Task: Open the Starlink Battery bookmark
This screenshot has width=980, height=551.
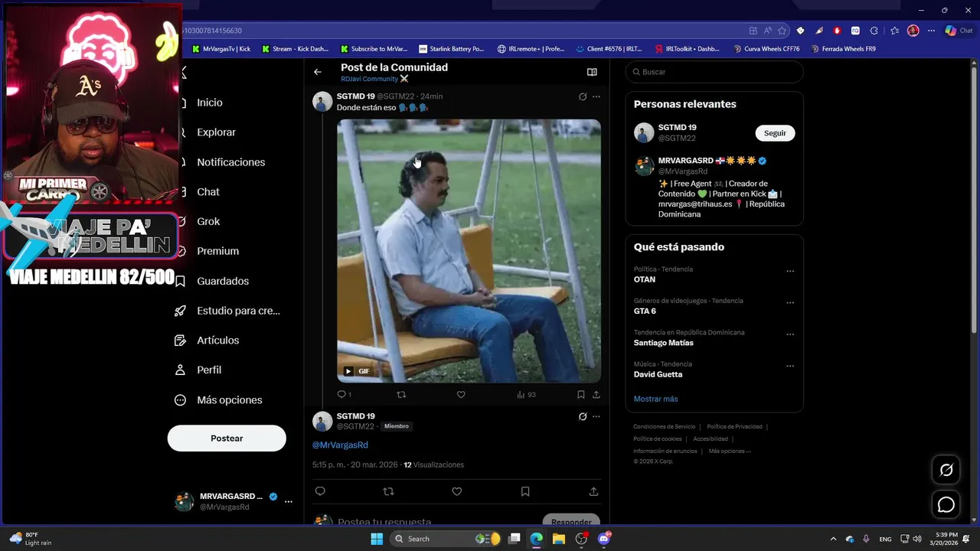Action: (452, 49)
